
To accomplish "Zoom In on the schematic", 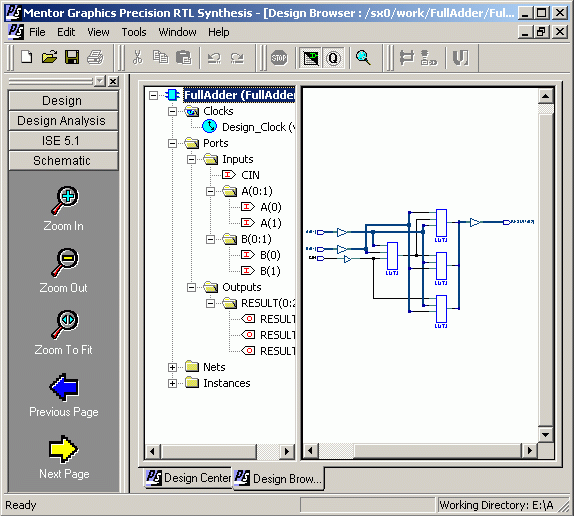I will pos(64,209).
